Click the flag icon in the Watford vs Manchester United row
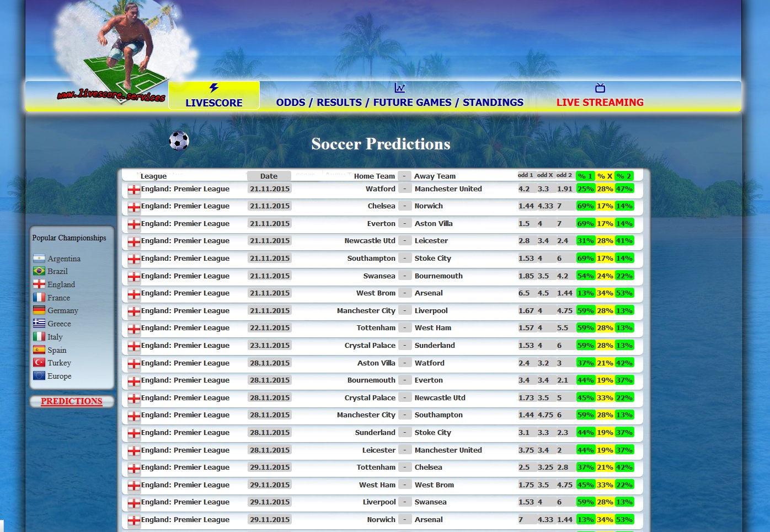The width and height of the screenshot is (770, 532). pyautogui.click(x=134, y=190)
